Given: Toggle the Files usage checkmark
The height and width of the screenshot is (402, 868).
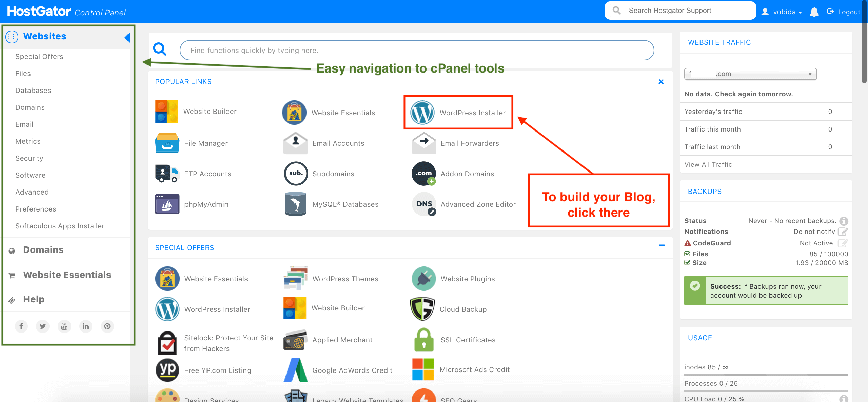Looking at the screenshot, I should pos(688,254).
